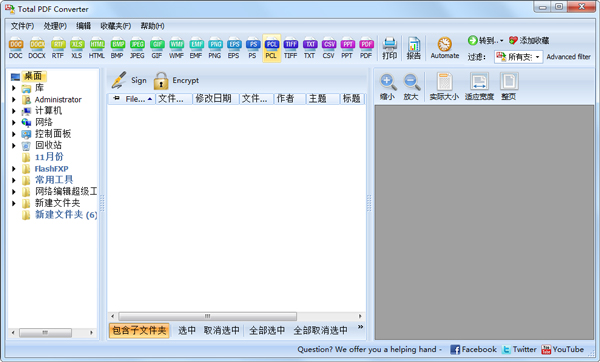Image resolution: width=600 pixels, height=362 pixels.
Task: Click the 全部取消选中 button
Action: point(321,330)
